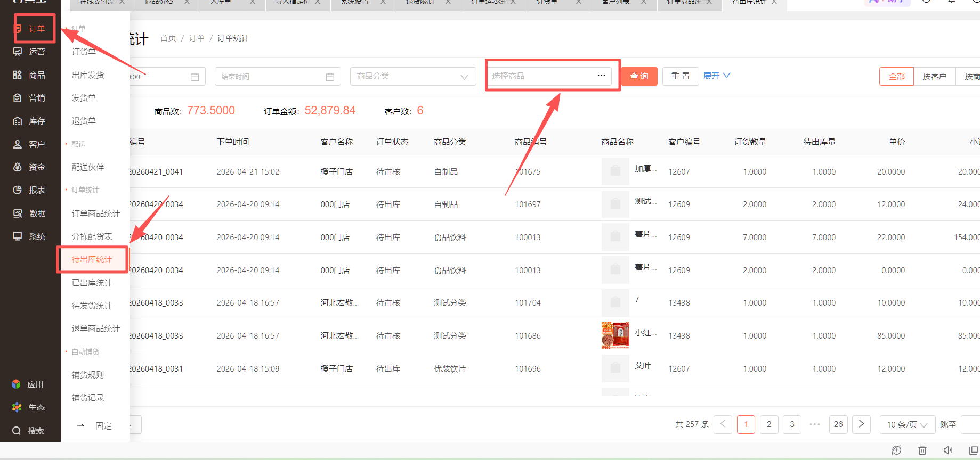Go to the next page arrow in pagination

861,424
